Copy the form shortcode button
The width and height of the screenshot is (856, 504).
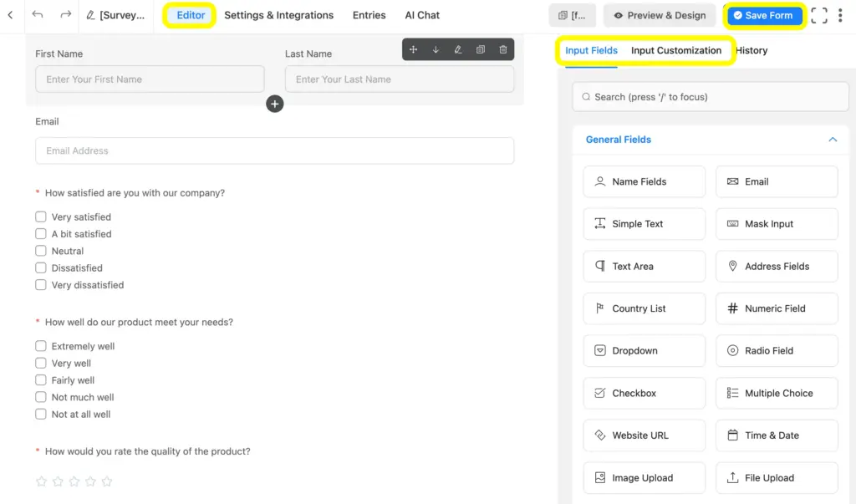point(573,15)
